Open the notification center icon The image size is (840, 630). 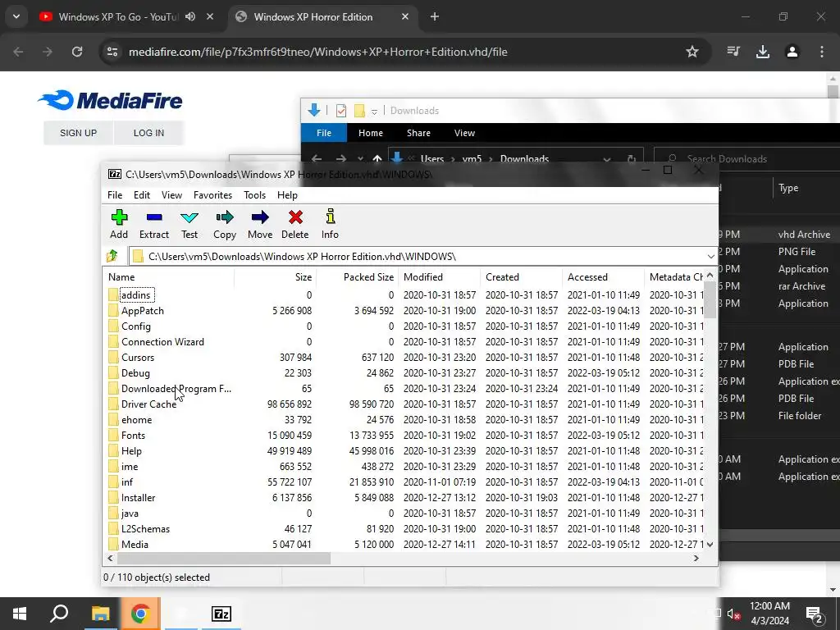tap(815, 614)
